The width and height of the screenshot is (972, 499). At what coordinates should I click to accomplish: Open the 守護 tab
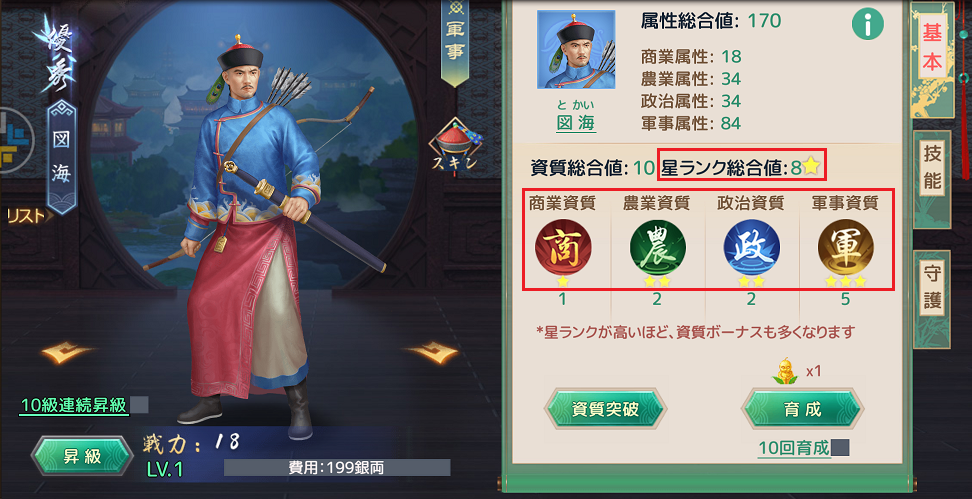(x=932, y=288)
